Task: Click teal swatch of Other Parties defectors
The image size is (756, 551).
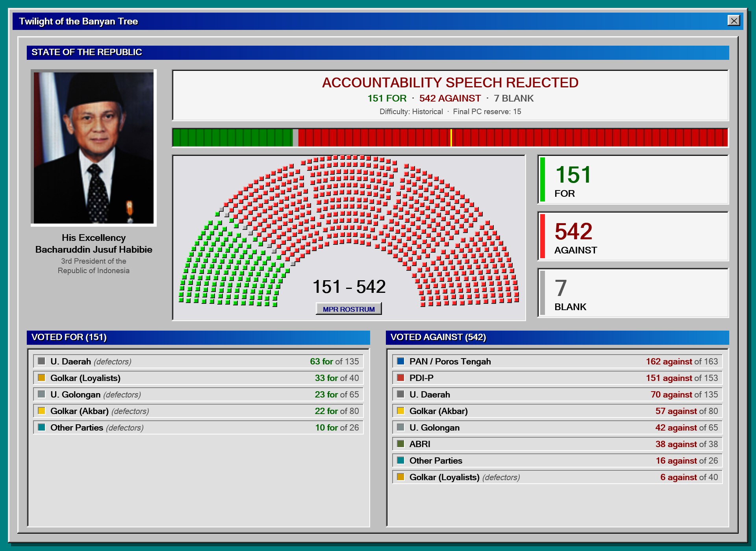Action: pos(41,427)
